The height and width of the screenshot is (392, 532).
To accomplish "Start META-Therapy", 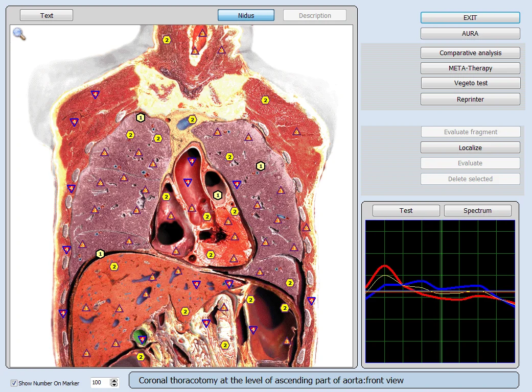I will pyautogui.click(x=470, y=68).
